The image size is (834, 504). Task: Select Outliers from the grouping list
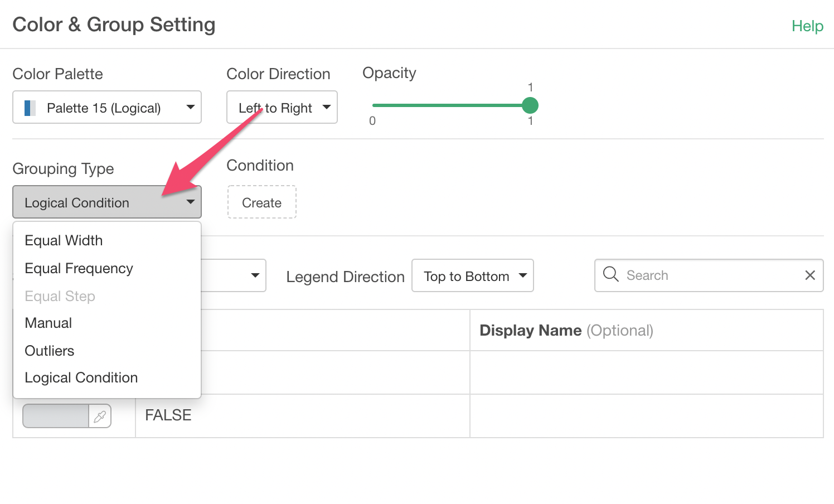[49, 351]
